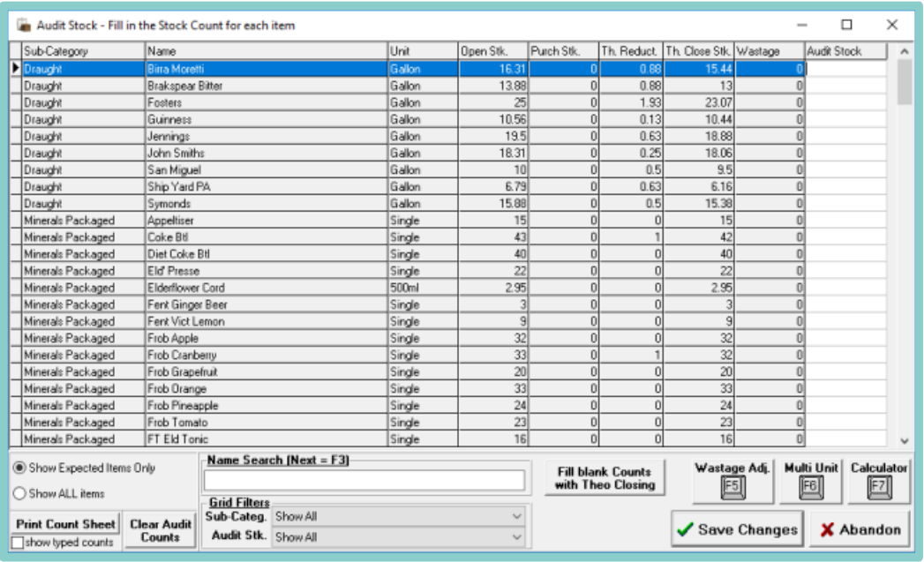Click the row pointer beside Birra Moretti
The height and width of the screenshot is (562, 924).
pyautogui.click(x=15, y=68)
